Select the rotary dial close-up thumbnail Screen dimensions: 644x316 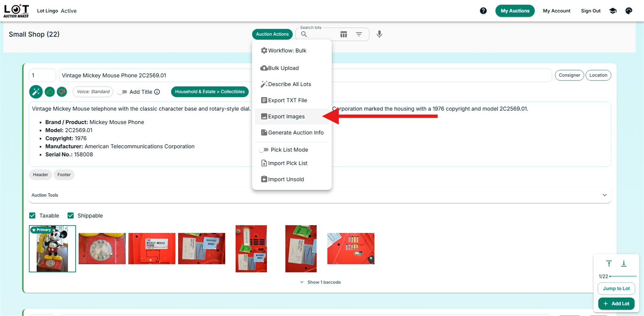click(102, 249)
